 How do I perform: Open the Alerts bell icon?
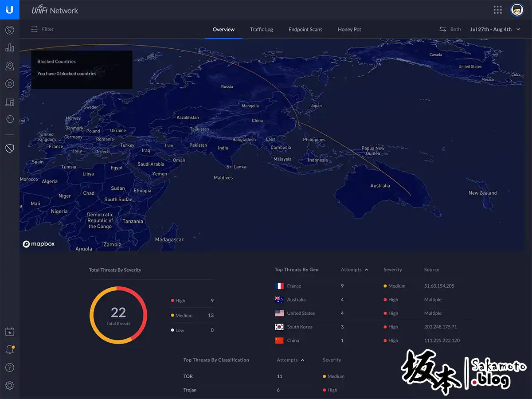(10, 350)
